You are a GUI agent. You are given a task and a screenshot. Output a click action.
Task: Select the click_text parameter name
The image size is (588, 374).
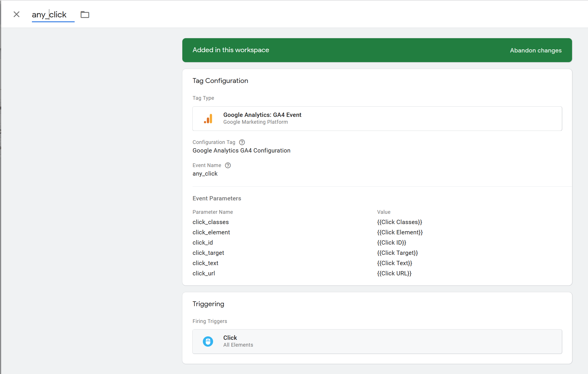pyautogui.click(x=205, y=263)
